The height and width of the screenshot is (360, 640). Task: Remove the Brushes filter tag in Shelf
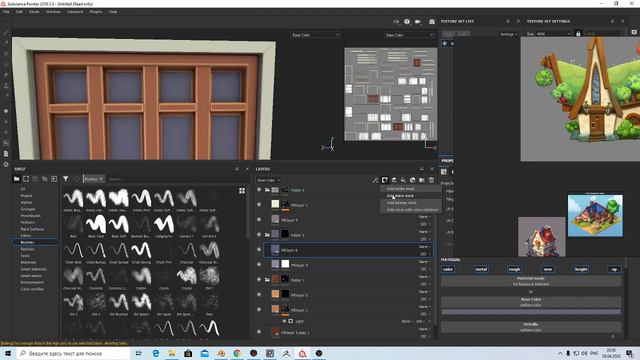click(x=101, y=179)
